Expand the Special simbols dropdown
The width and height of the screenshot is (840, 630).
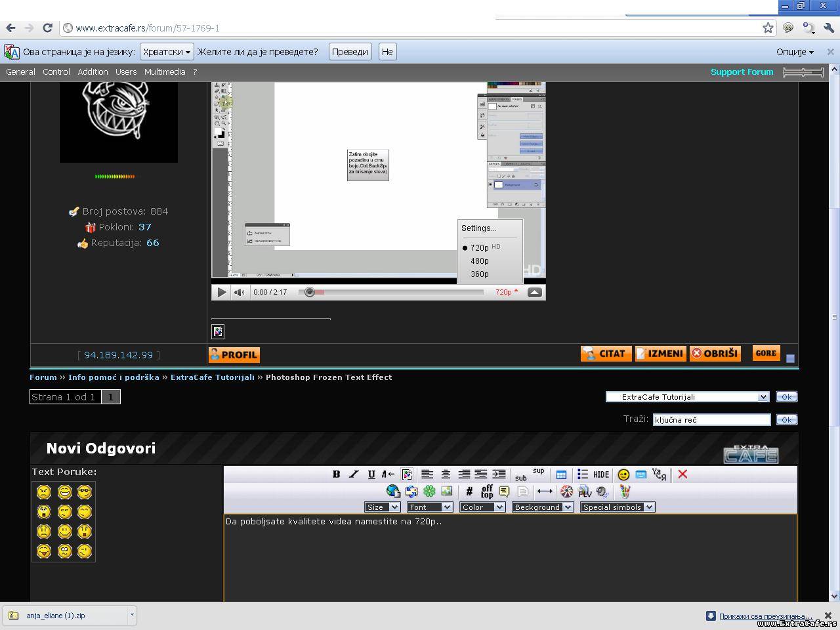(x=617, y=507)
